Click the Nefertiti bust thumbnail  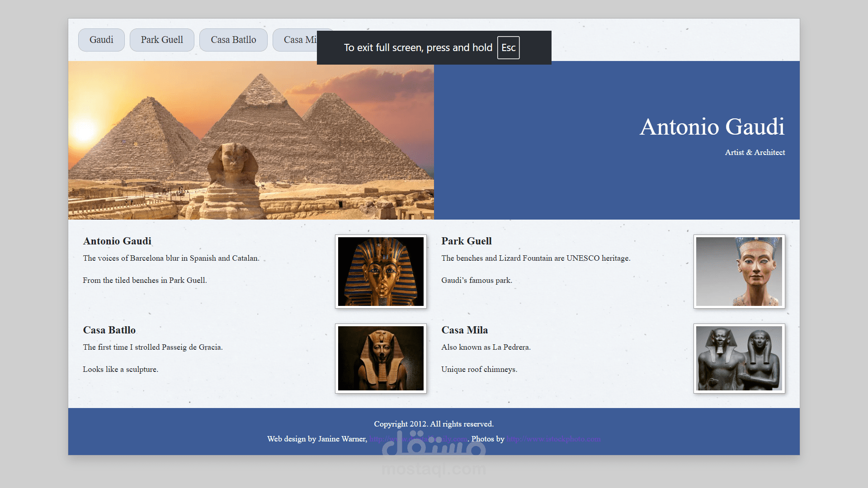(x=739, y=271)
